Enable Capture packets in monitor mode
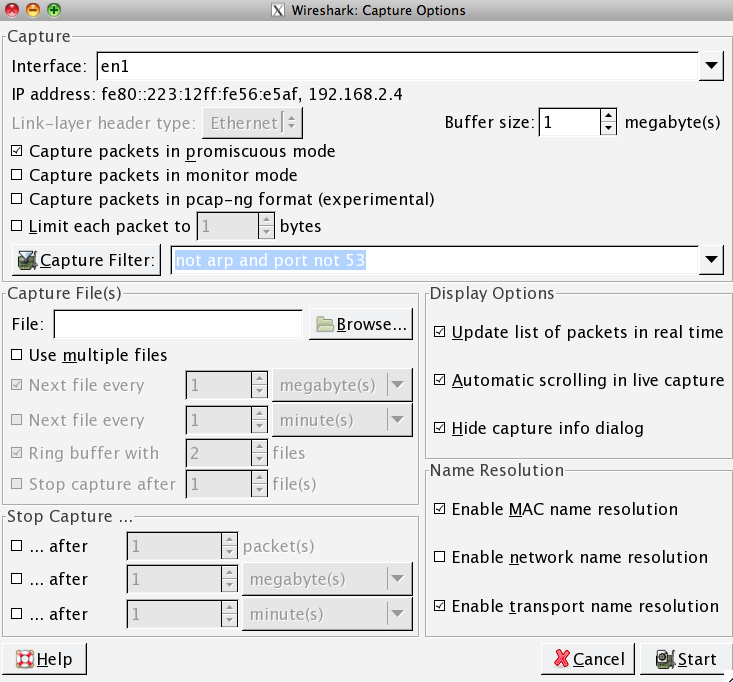Viewport: 733px width, 682px height. pos(17,174)
